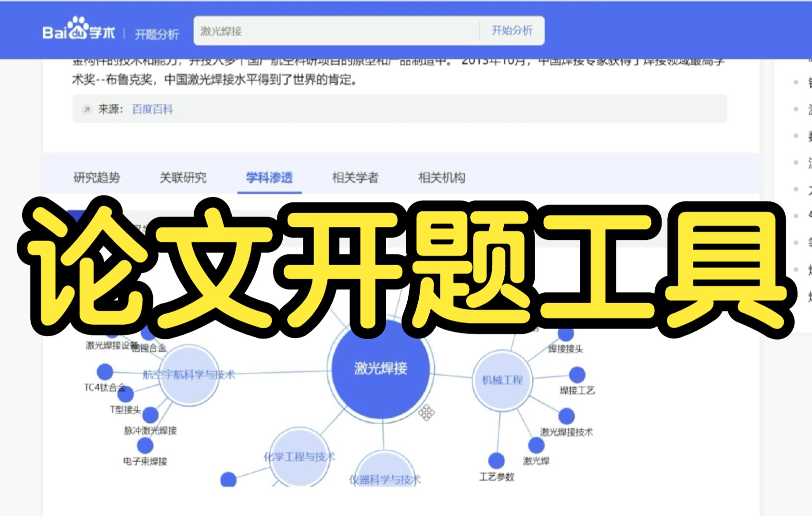Click the central 激光焊接 node

tap(381, 369)
